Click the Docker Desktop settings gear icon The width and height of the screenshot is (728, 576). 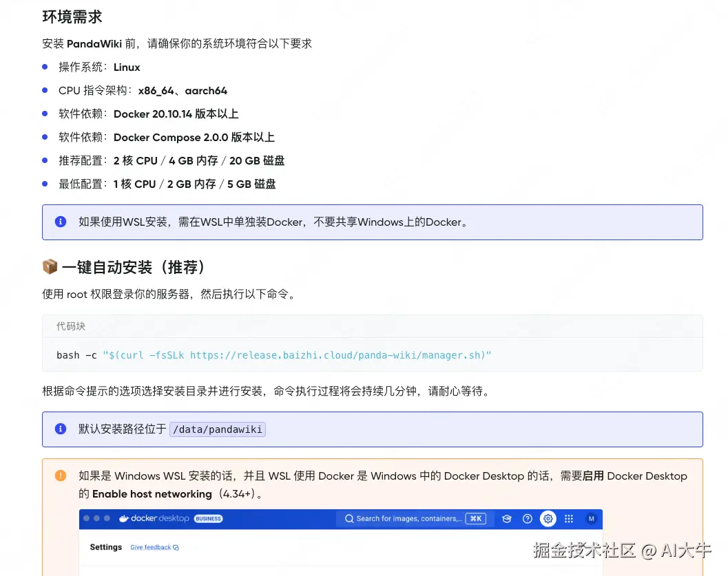click(x=548, y=518)
